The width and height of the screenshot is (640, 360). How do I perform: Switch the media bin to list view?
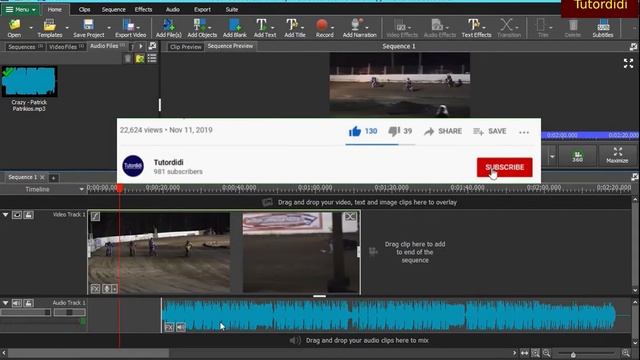152,59
